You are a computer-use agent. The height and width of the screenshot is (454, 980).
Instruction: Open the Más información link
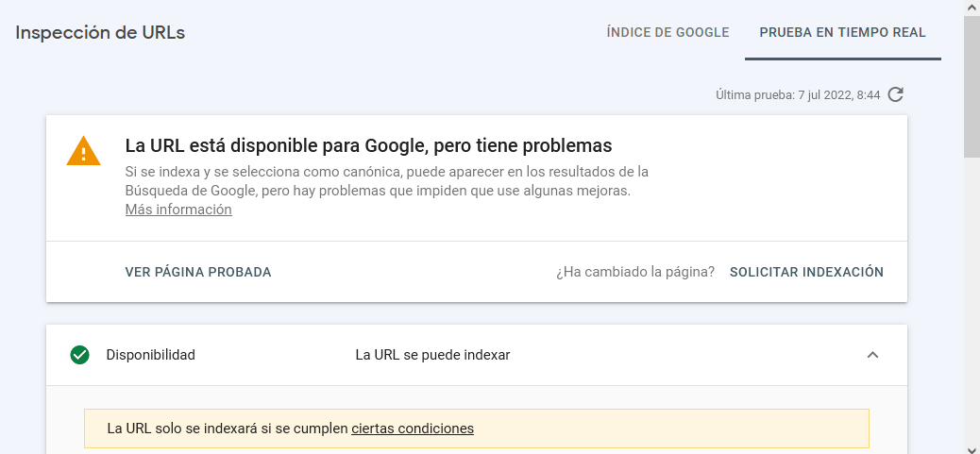178,210
